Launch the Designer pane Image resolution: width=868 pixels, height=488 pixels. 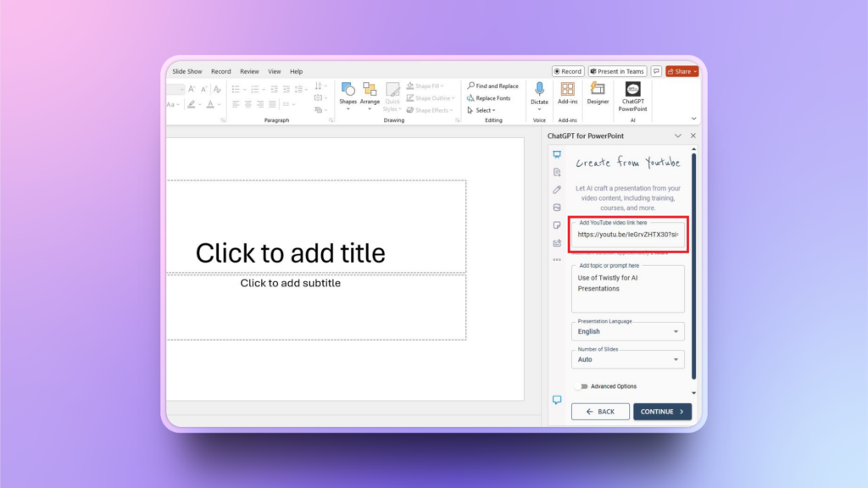click(598, 93)
